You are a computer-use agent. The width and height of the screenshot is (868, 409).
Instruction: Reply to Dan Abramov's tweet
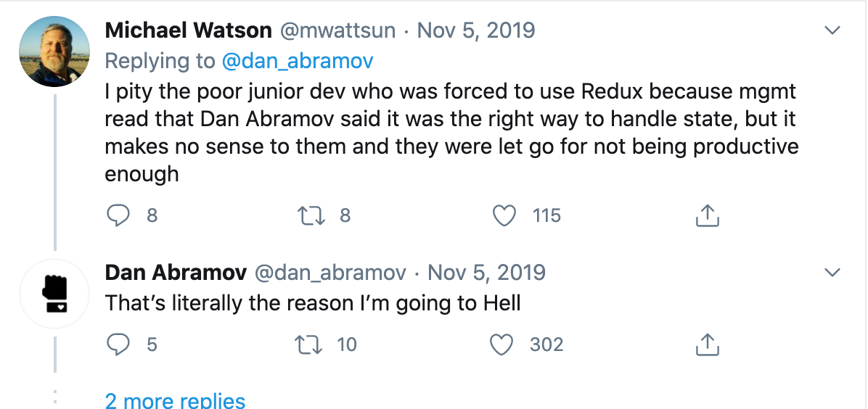click(118, 344)
